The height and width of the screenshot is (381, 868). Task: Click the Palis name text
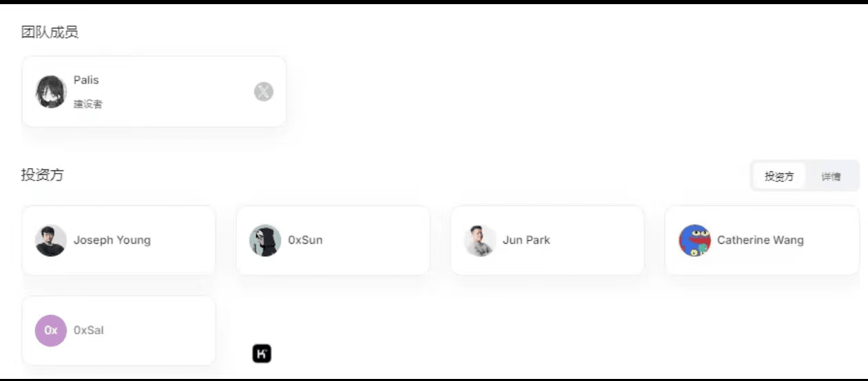[x=86, y=80]
